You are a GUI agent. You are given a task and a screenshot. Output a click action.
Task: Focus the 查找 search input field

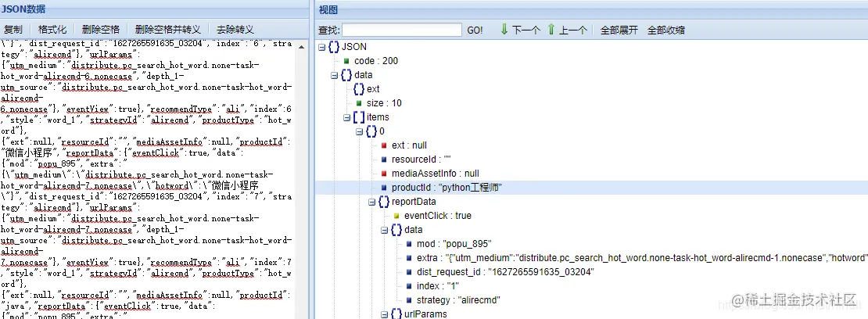tap(402, 30)
